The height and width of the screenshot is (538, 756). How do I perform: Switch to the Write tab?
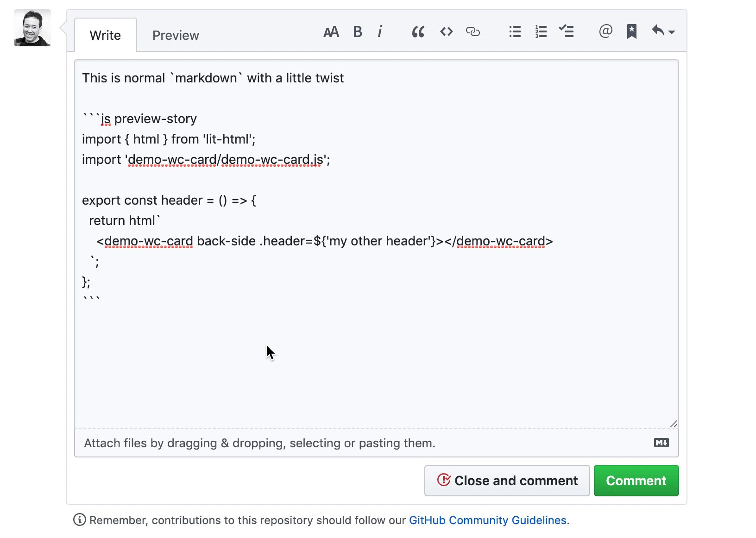coord(106,35)
